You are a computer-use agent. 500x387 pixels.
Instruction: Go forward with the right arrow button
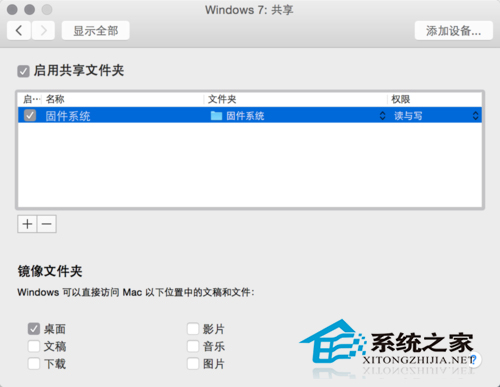point(43,31)
